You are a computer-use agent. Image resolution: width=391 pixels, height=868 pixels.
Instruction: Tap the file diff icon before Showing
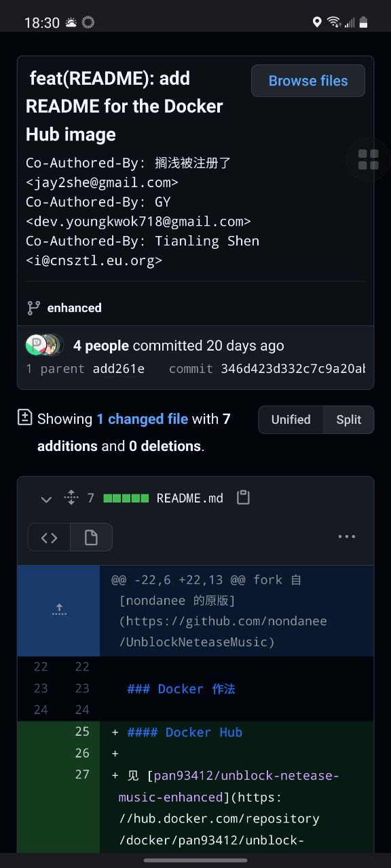tap(25, 418)
